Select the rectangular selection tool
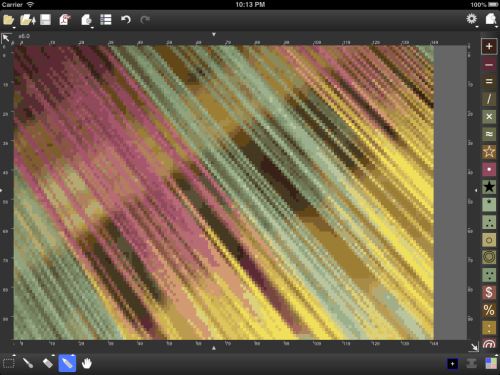The width and height of the screenshot is (500, 375). 9,363
